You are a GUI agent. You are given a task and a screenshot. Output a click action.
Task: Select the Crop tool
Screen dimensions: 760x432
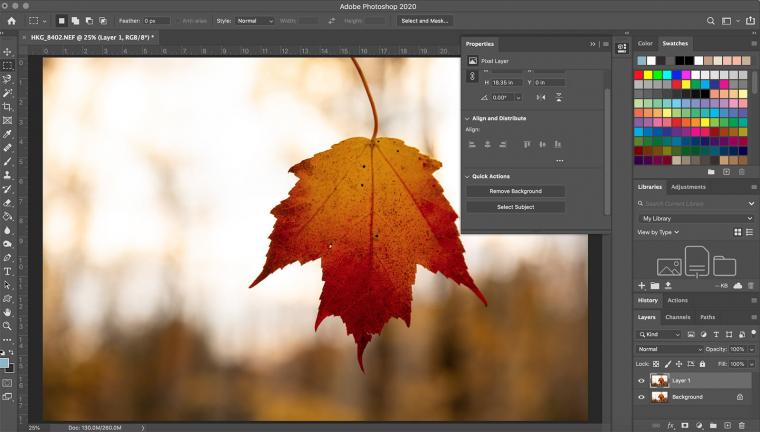tap(7, 106)
